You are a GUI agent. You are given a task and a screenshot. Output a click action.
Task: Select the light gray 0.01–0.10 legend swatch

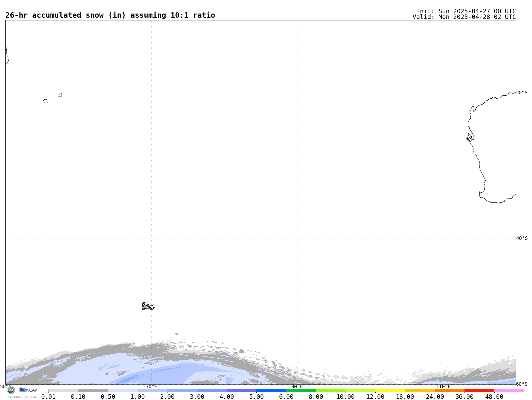click(x=63, y=391)
